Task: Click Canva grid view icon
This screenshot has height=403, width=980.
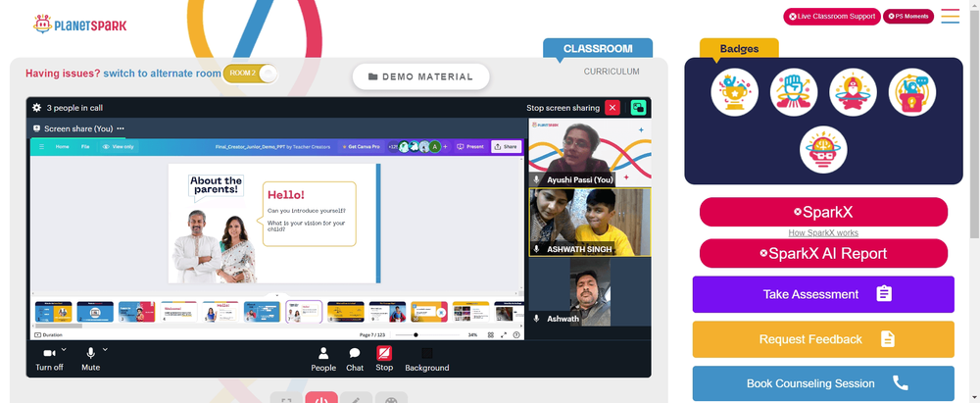Action: 491,334
